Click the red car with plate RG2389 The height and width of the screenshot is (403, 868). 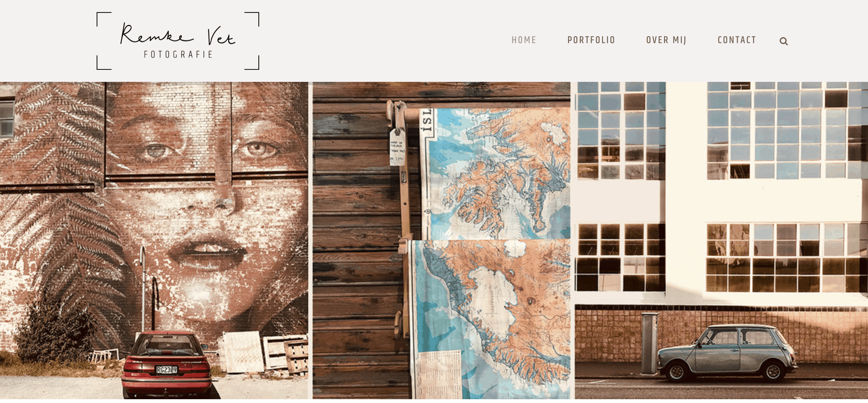167,364
